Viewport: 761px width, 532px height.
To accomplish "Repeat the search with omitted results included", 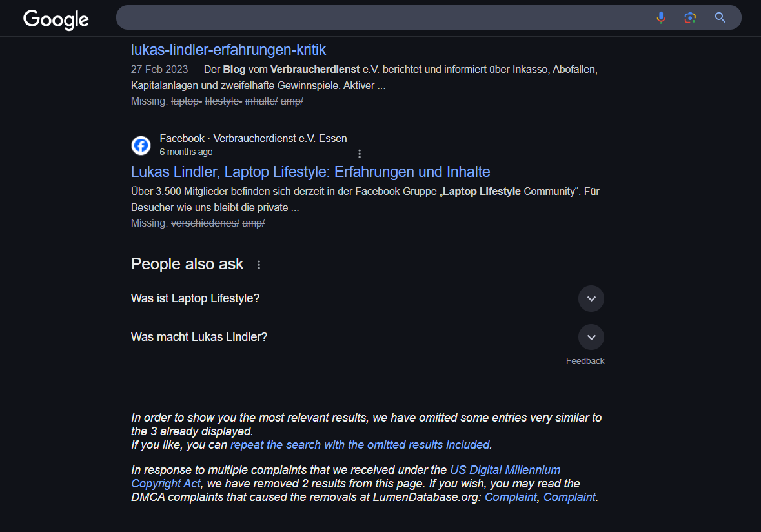I will click(x=360, y=445).
